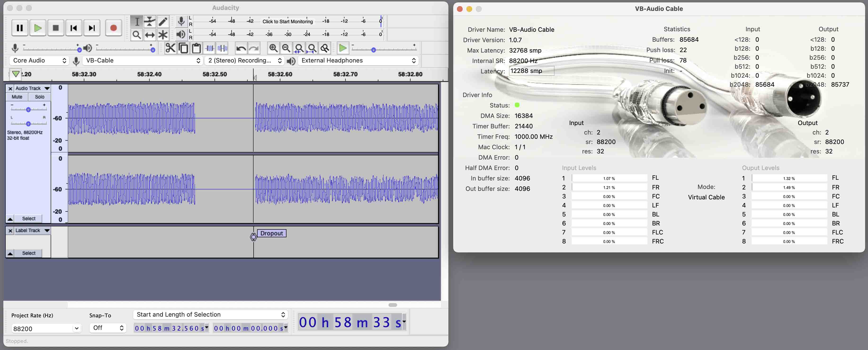Open the Core Audio host dropdown
Viewport: 868px width, 350px height.
pos(39,61)
